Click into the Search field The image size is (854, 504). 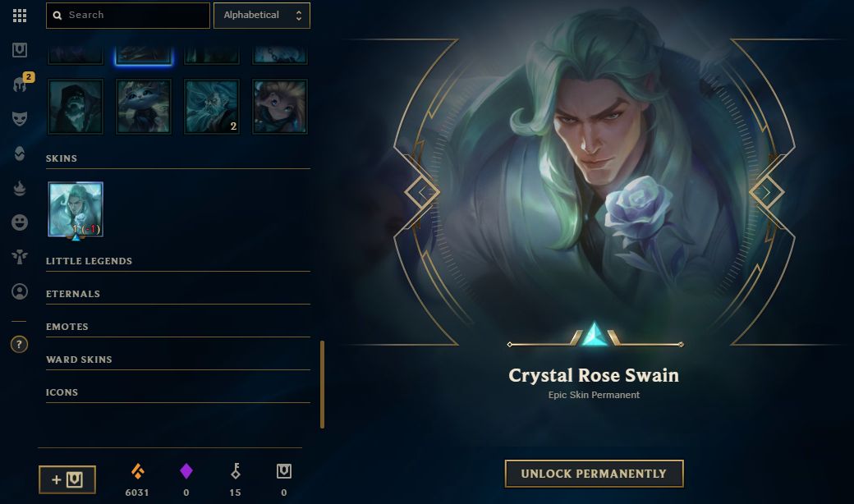tap(128, 16)
